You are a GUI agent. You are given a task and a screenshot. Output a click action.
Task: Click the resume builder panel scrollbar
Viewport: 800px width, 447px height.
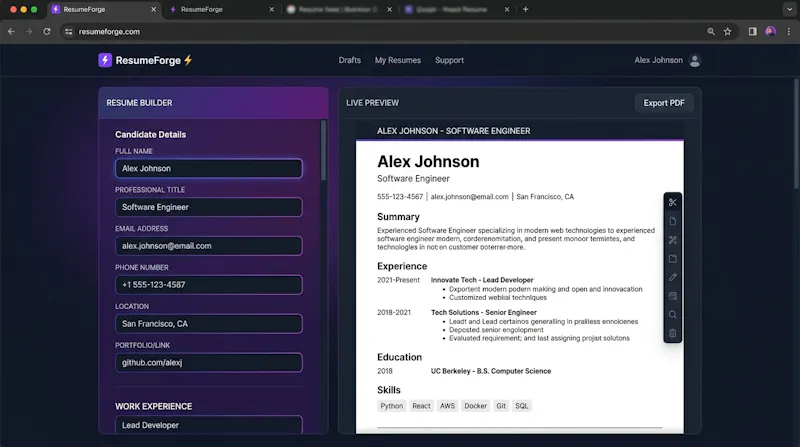[x=323, y=151]
